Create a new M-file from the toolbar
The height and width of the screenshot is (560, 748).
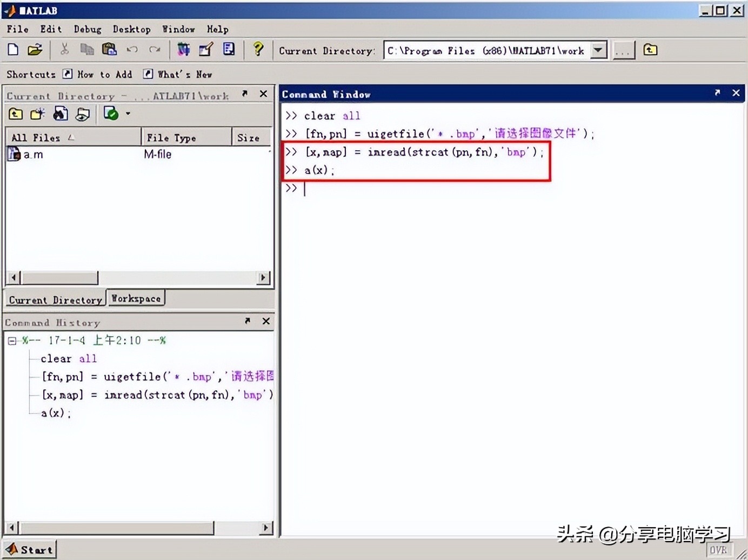click(13, 50)
